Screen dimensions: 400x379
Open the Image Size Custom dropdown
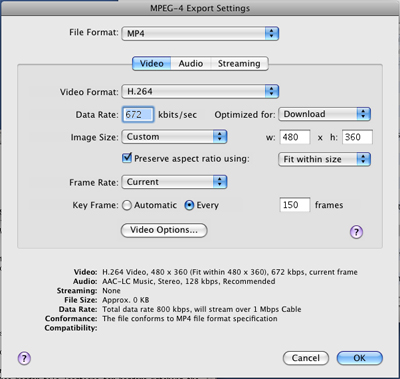point(174,137)
